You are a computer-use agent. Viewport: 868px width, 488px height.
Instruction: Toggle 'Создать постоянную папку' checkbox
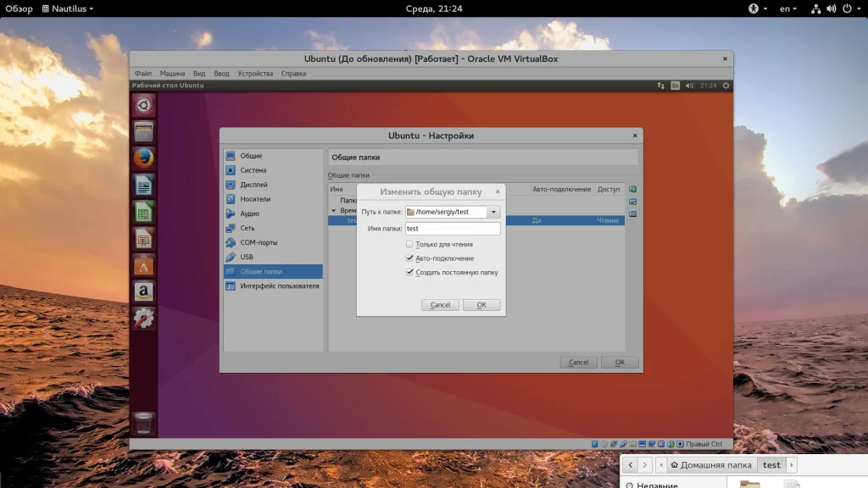[410, 273]
